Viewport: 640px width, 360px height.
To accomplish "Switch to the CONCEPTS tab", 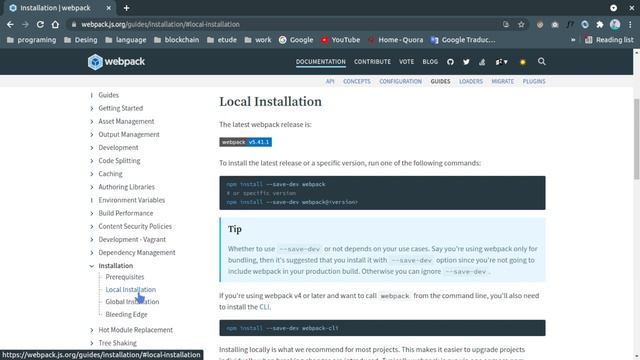I will coord(357,81).
